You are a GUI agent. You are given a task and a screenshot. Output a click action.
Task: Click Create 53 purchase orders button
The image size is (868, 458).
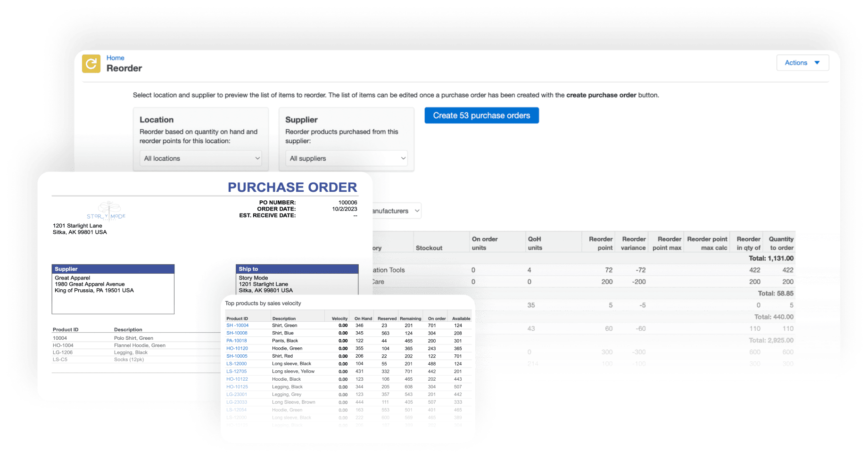[x=481, y=115]
